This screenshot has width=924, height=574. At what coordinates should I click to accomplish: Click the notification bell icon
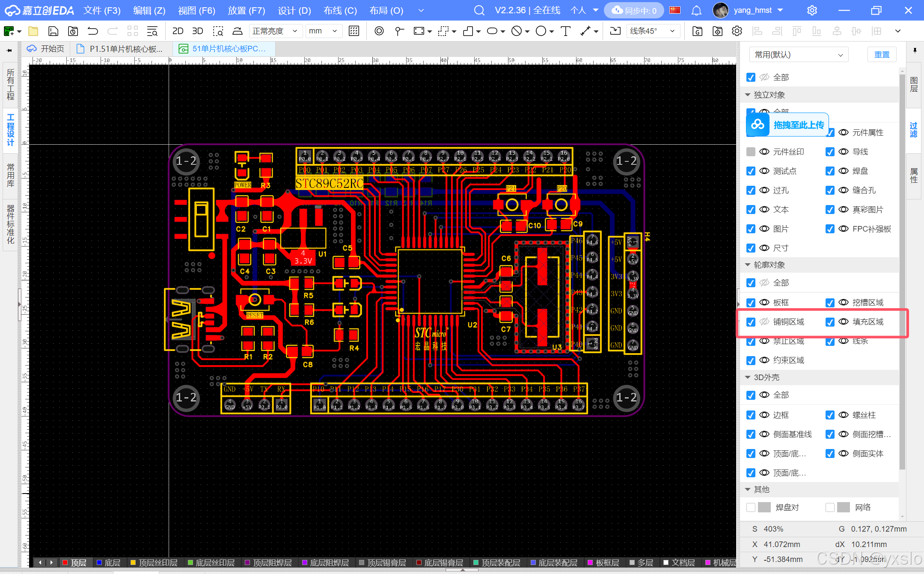(x=696, y=10)
